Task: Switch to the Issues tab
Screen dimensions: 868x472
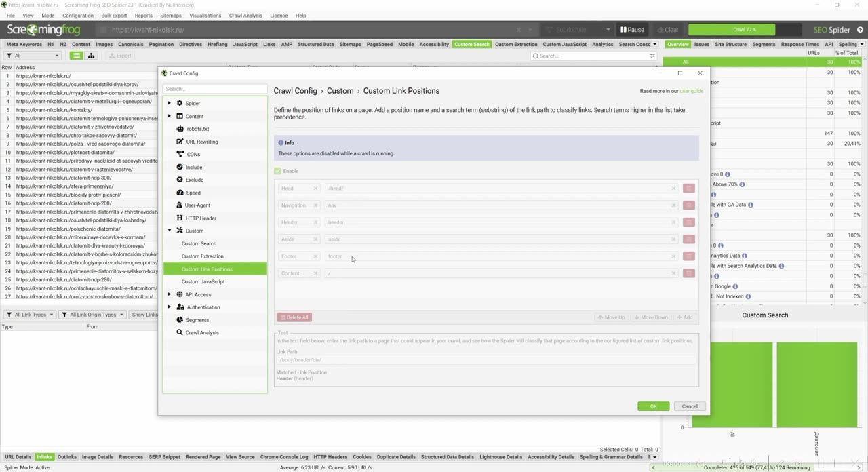Action: click(702, 44)
